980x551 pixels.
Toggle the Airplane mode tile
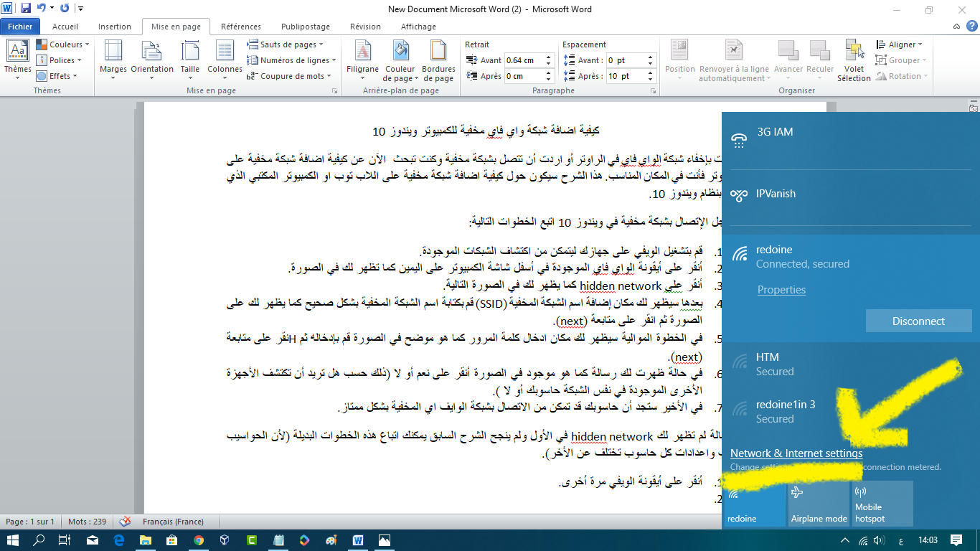click(x=819, y=503)
